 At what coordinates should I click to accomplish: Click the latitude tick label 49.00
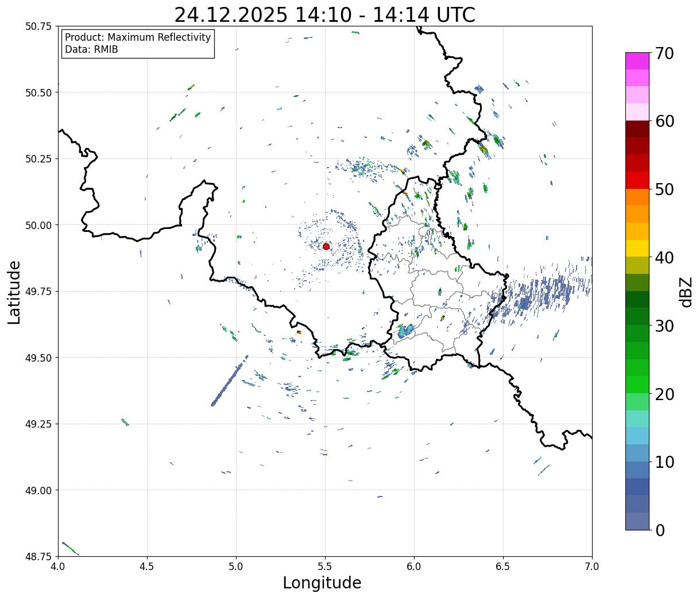[38, 490]
